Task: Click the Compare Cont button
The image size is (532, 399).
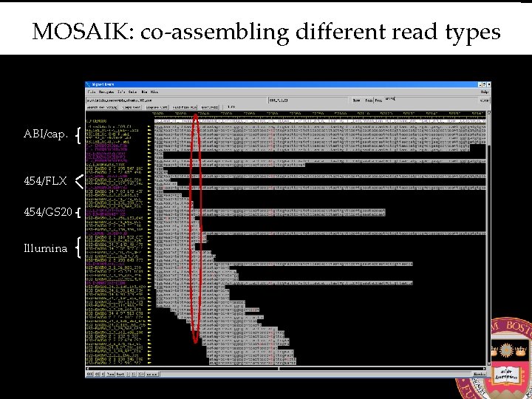Action: 157,107
